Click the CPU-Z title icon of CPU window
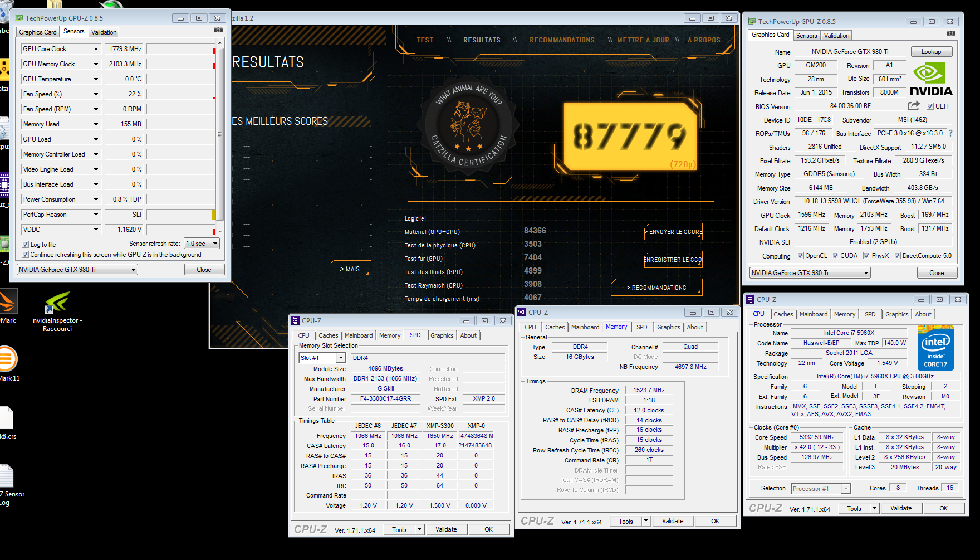The image size is (980, 560). (x=750, y=299)
